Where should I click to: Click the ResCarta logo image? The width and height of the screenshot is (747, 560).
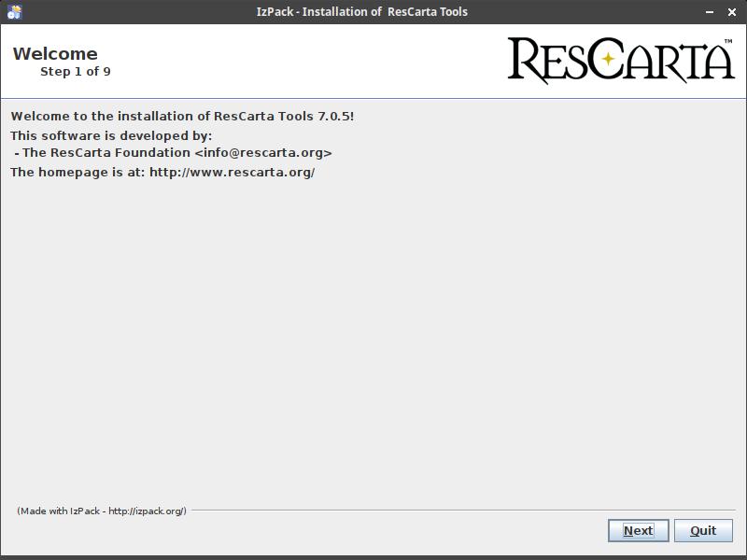click(x=621, y=61)
